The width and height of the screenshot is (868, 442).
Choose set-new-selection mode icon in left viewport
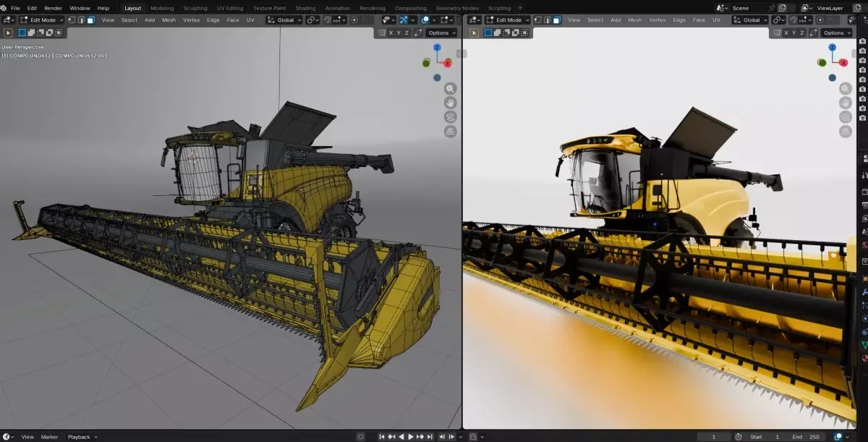point(23,33)
